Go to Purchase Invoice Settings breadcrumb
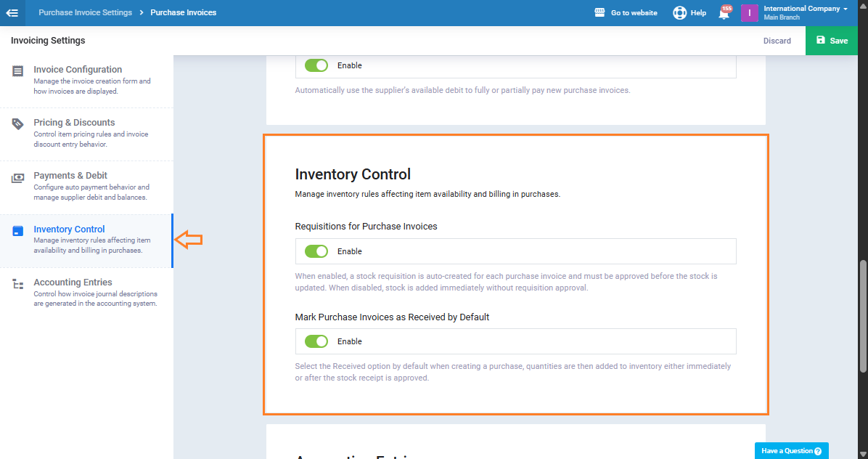 click(85, 12)
